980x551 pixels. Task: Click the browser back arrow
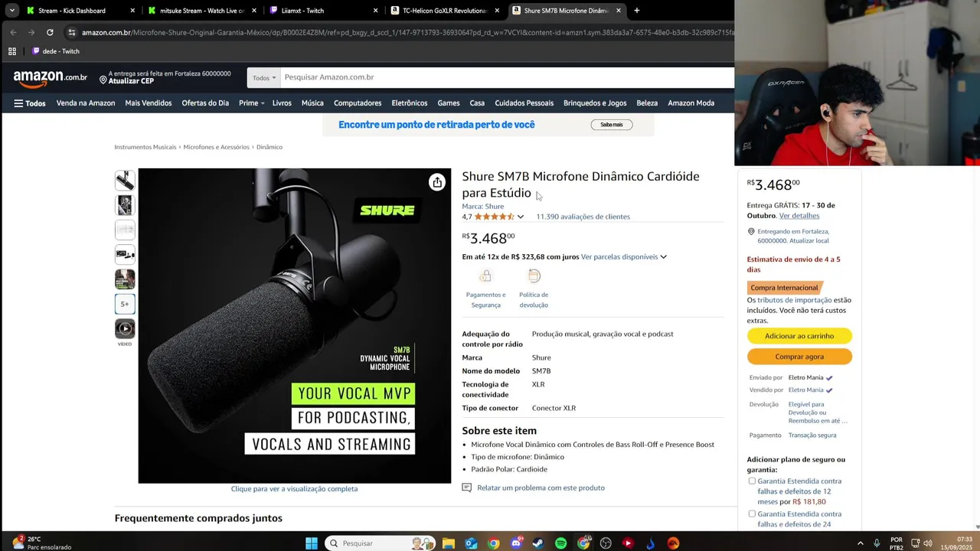(13, 32)
